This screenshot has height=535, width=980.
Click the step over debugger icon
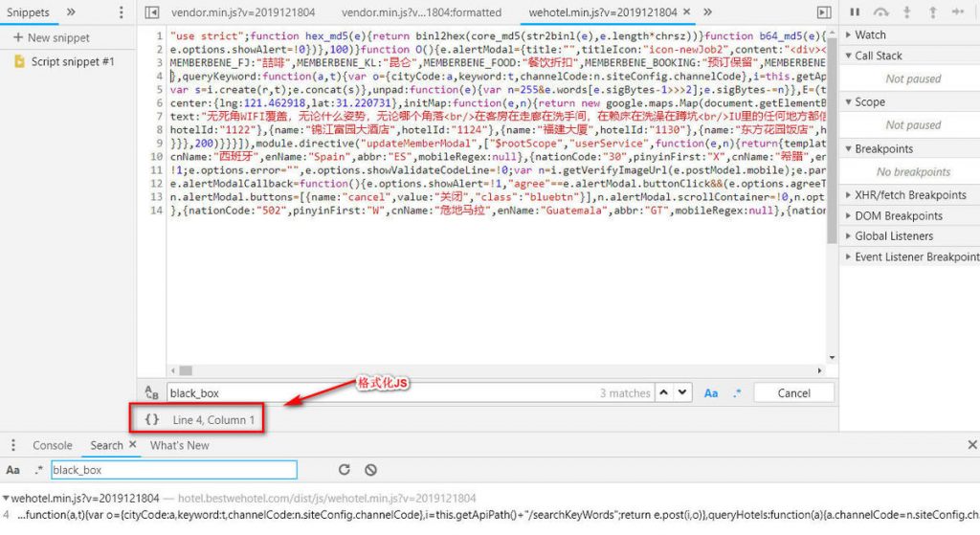881,11
